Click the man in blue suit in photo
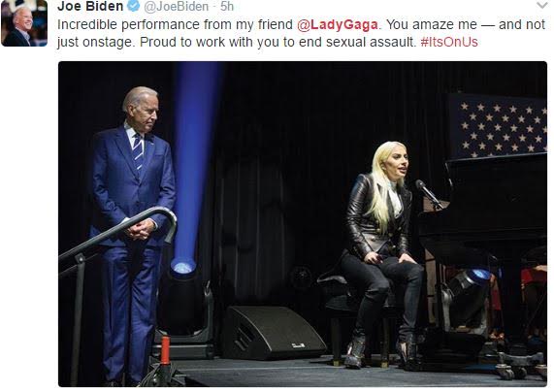The width and height of the screenshot is (554, 392). pyautogui.click(x=132, y=233)
